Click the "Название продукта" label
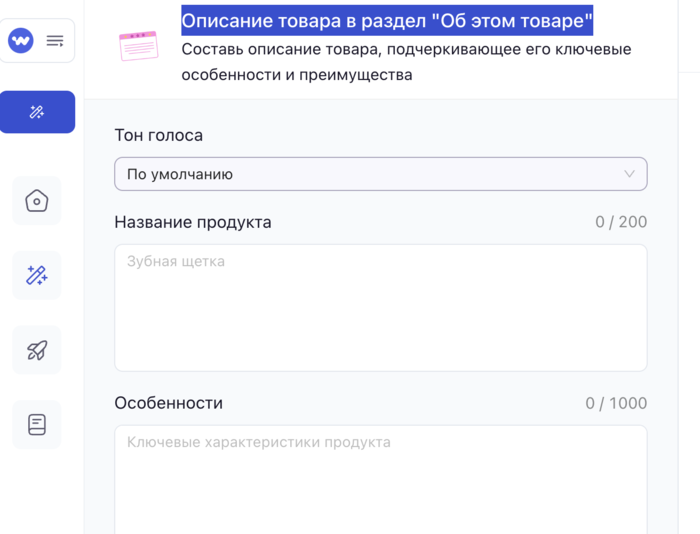This screenshot has width=700, height=534. click(x=192, y=222)
